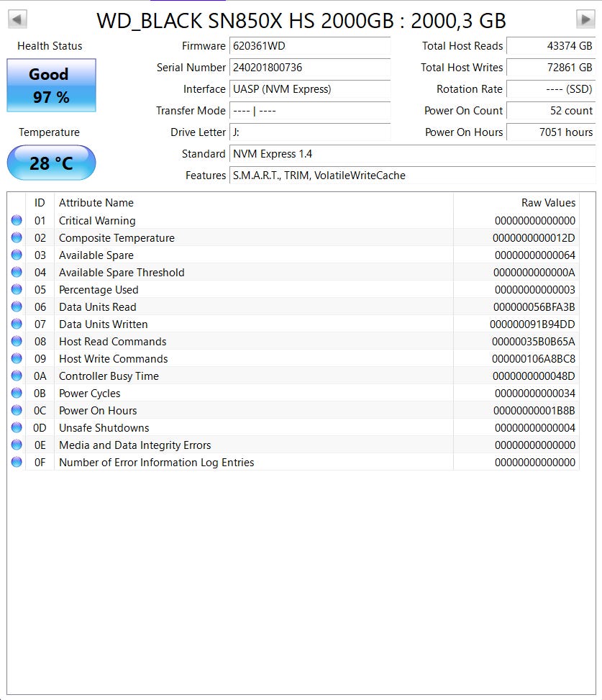The height and width of the screenshot is (700, 602).
Task: Select the Unsafe Shutdowns attribute name
Action: (104, 427)
